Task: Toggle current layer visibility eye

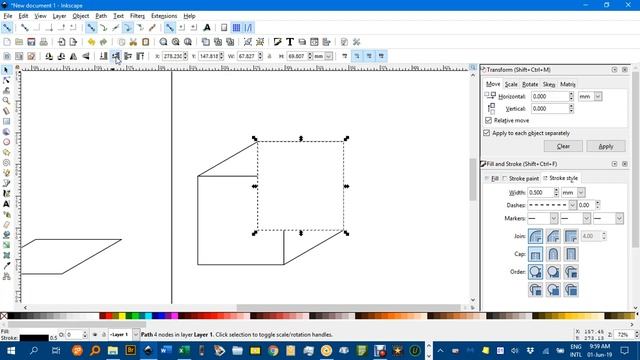Action: pyautogui.click(x=95, y=335)
